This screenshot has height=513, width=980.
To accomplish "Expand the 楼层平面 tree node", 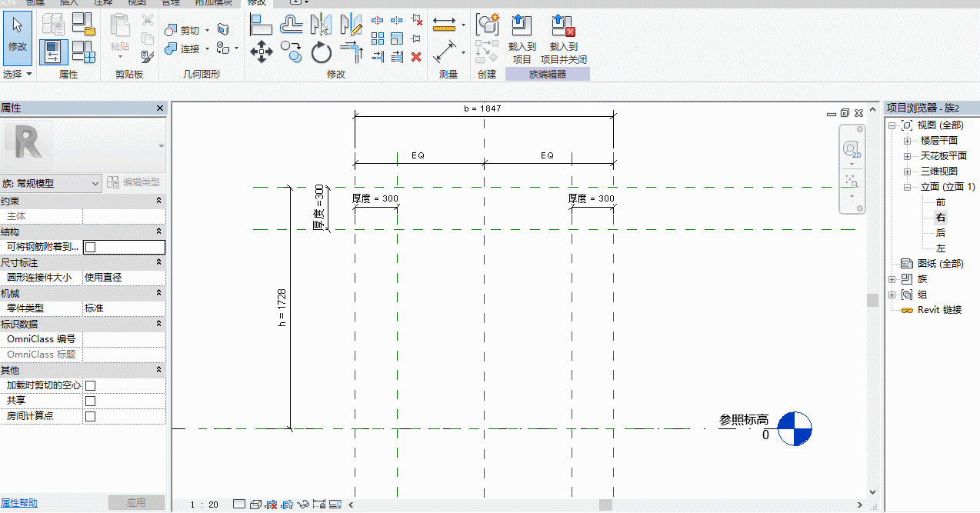I will 907,141.
